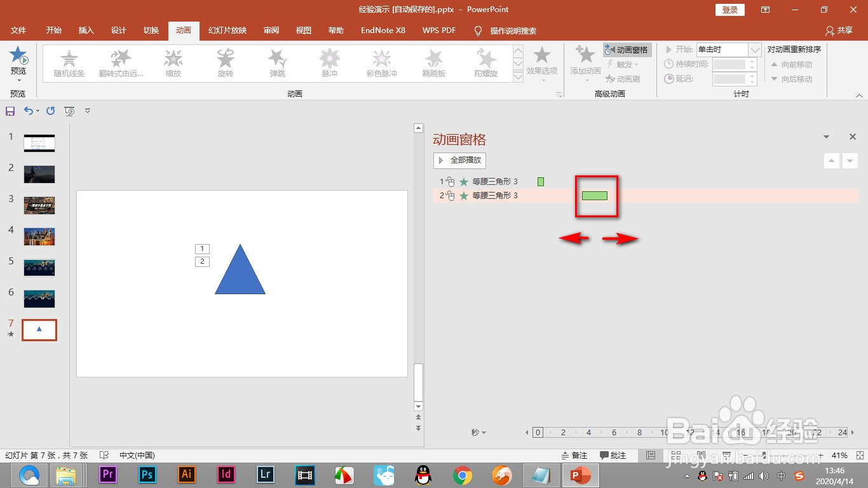Save the presentation with the save icon
The height and width of the screenshot is (488, 868).
[10, 111]
